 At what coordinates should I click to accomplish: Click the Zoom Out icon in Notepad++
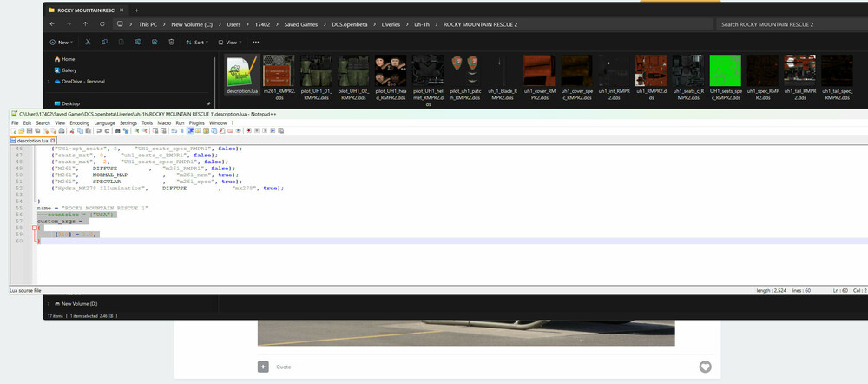(x=144, y=131)
